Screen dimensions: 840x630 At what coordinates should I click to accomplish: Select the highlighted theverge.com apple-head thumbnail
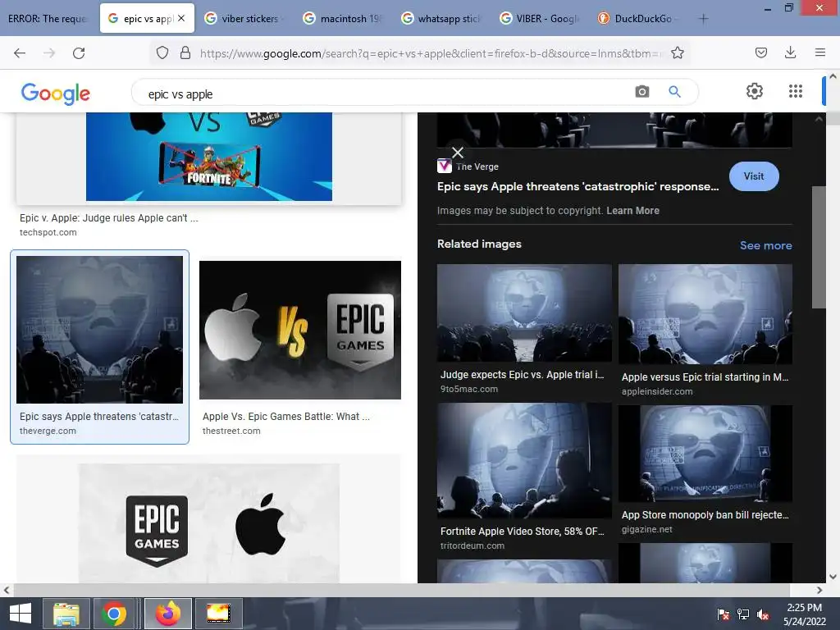(x=99, y=330)
